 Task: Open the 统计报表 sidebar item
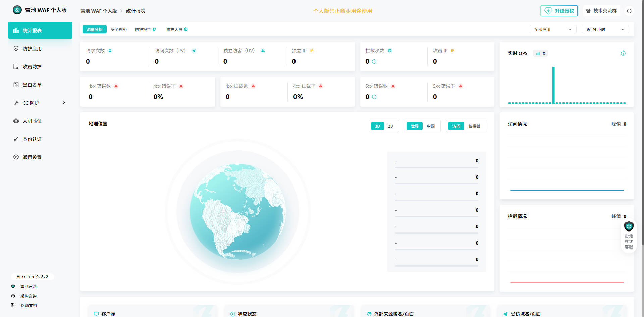tap(40, 30)
